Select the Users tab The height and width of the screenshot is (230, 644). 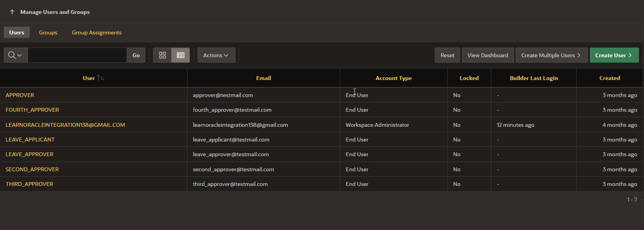[x=17, y=32]
